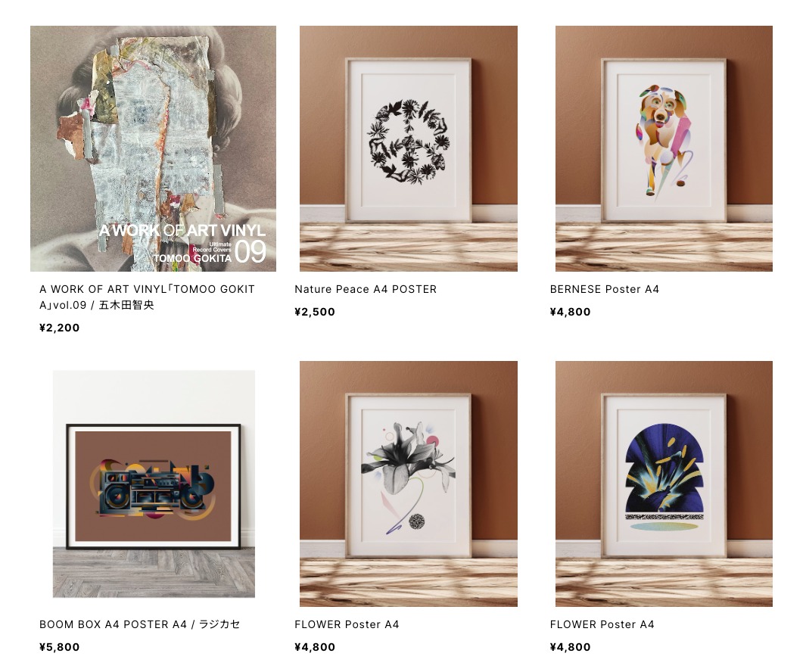The height and width of the screenshot is (672, 806).
Task: Open the grey lily flower poster image
Action: [x=409, y=484]
